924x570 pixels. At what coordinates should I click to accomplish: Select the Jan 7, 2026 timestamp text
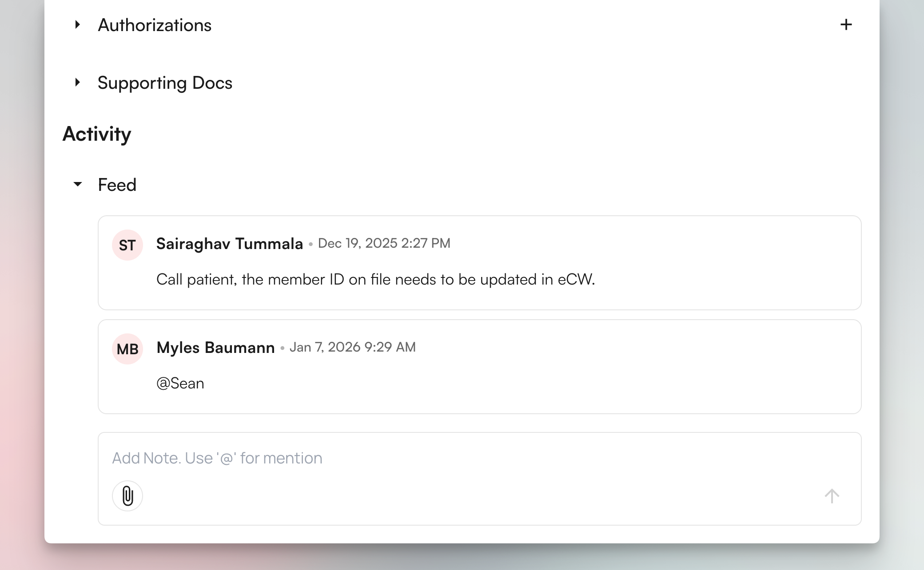(x=353, y=347)
